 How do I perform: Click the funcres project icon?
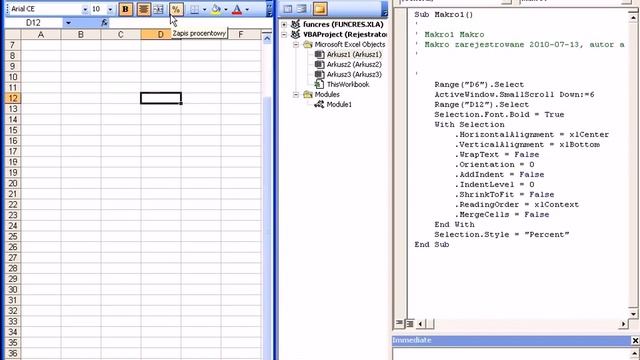point(295,24)
